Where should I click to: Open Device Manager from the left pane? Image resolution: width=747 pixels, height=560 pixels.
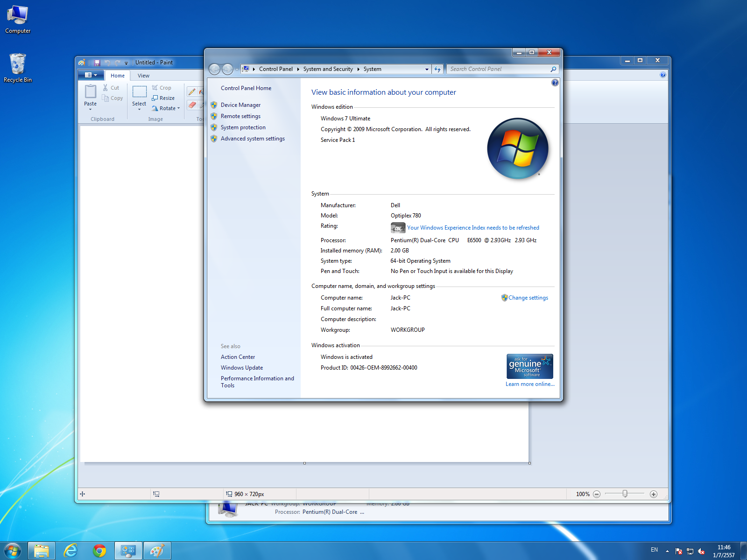click(x=240, y=105)
